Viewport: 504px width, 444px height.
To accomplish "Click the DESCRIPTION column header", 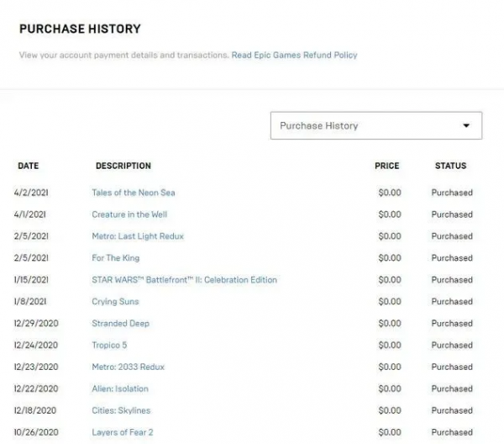I will (123, 166).
